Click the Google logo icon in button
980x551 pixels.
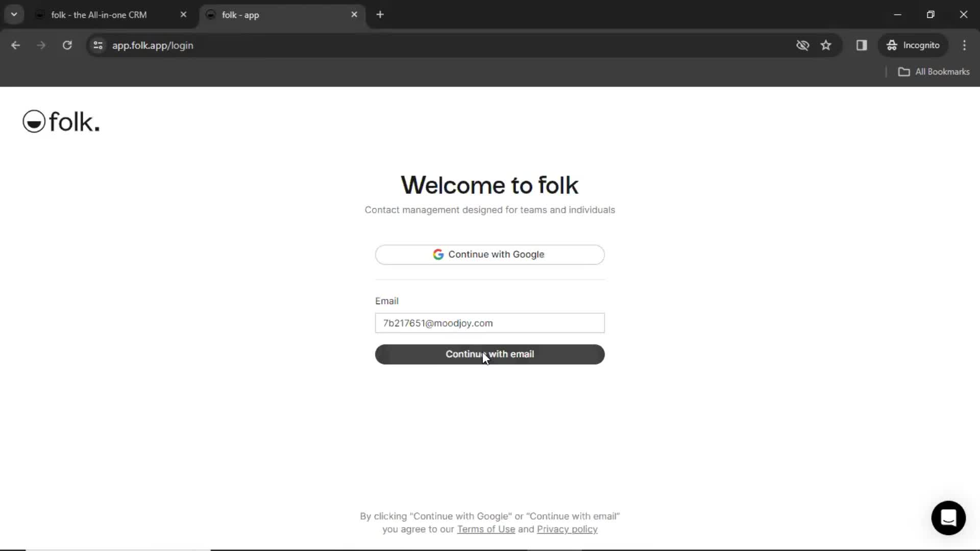(438, 254)
